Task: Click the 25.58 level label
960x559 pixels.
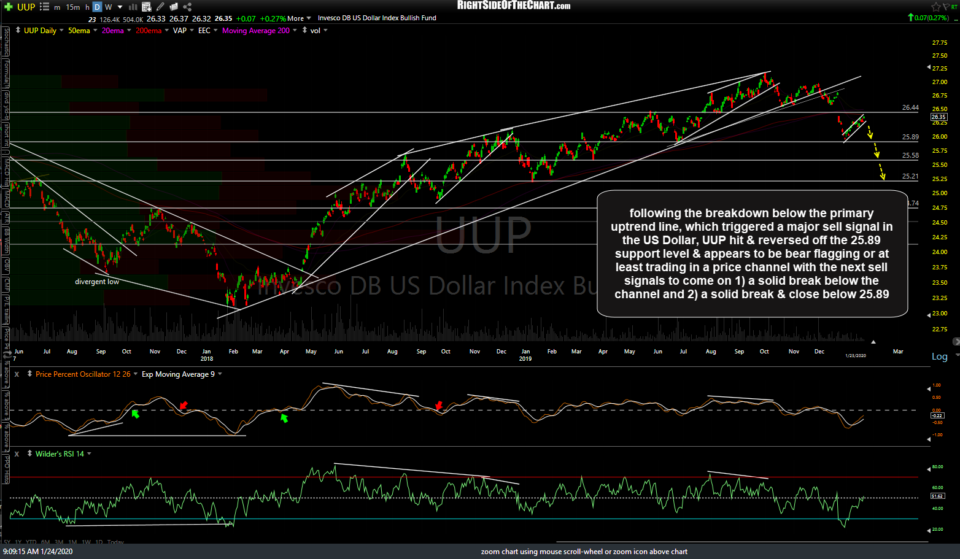Action: coord(910,156)
